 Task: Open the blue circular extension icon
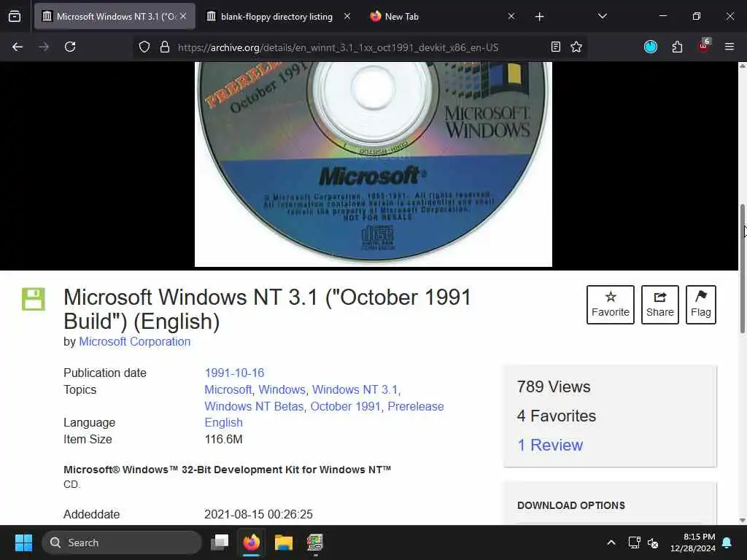point(651,47)
